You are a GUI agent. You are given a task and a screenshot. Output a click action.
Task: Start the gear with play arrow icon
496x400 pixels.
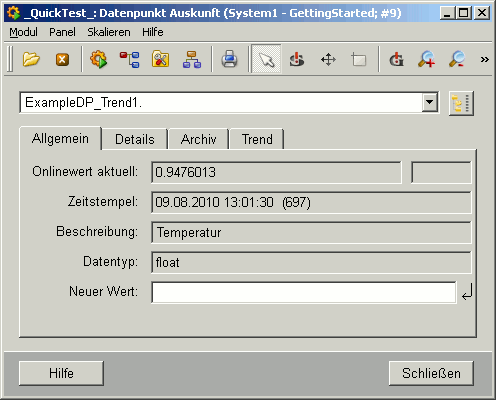[98, 60]
